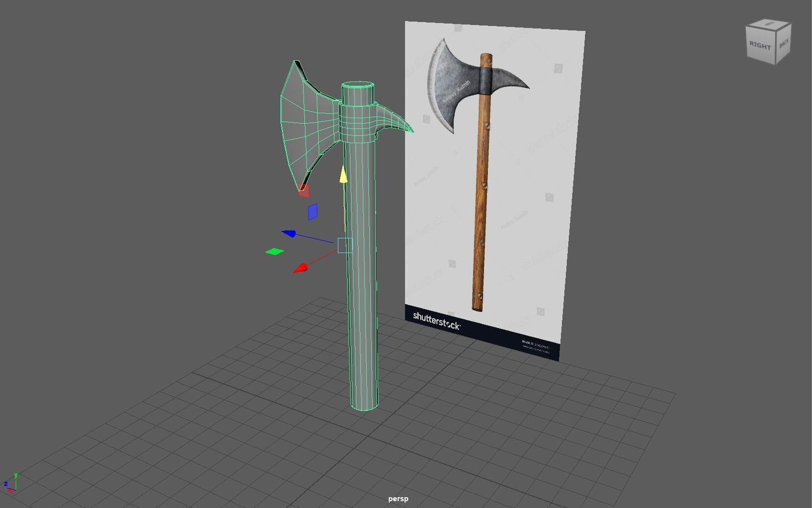Click the blue plane handle of the move manipulator

[x=312, y=212]
